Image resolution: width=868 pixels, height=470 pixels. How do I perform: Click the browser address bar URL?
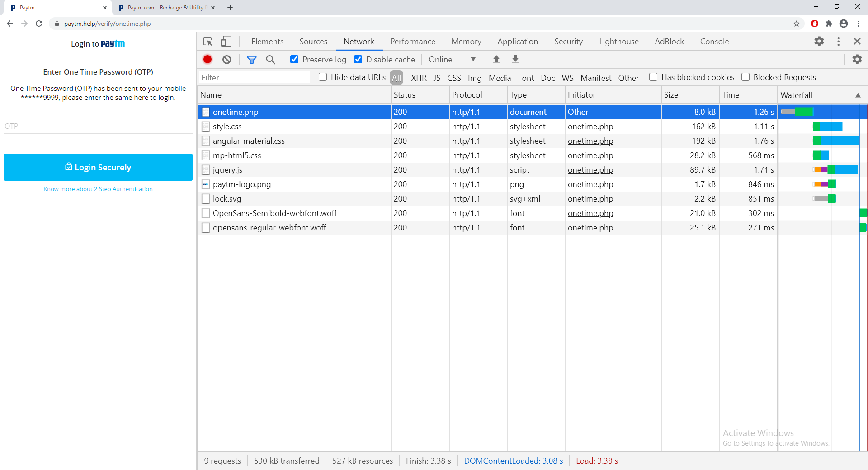(x=108, y=23)
